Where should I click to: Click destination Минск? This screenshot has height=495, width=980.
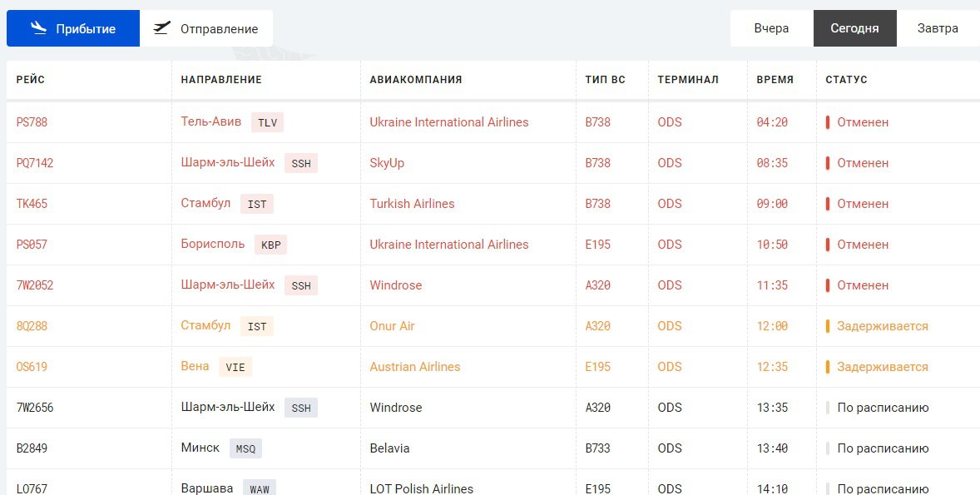click(x=200, y=448)
